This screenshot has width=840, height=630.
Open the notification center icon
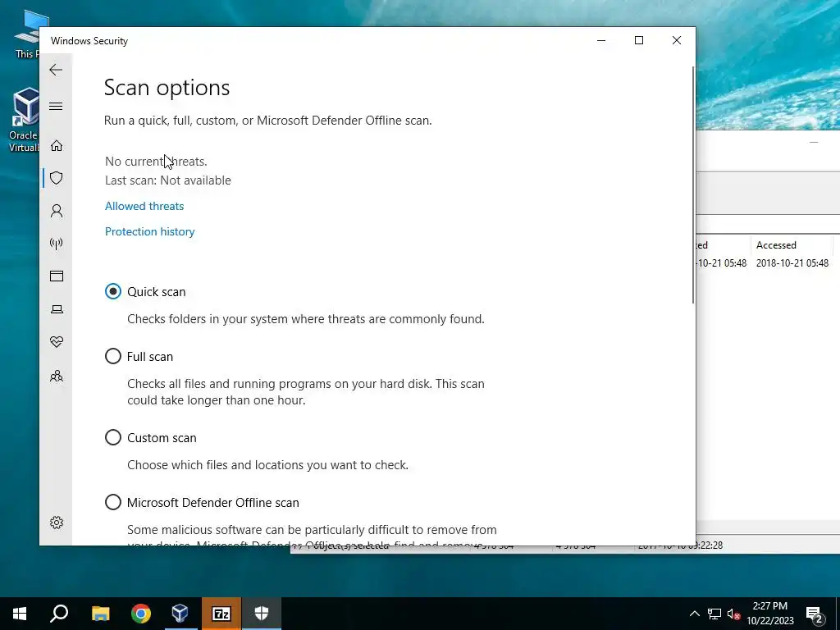(x=814, y=614)
